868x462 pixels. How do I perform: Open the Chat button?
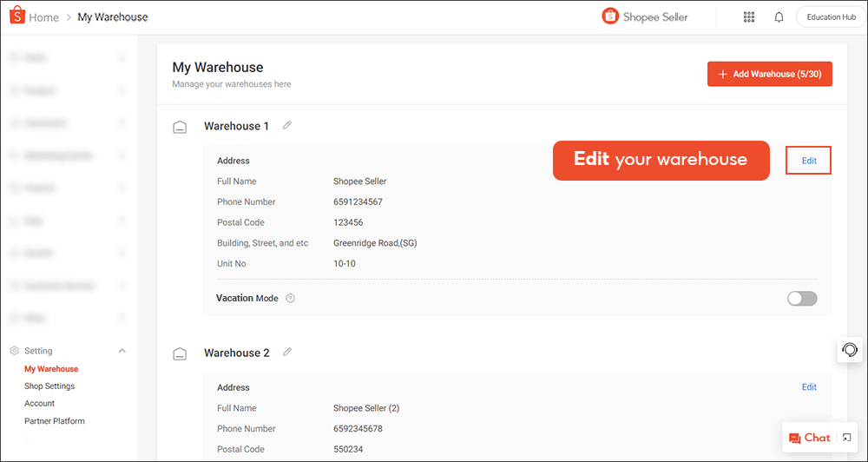pos(810,438)
